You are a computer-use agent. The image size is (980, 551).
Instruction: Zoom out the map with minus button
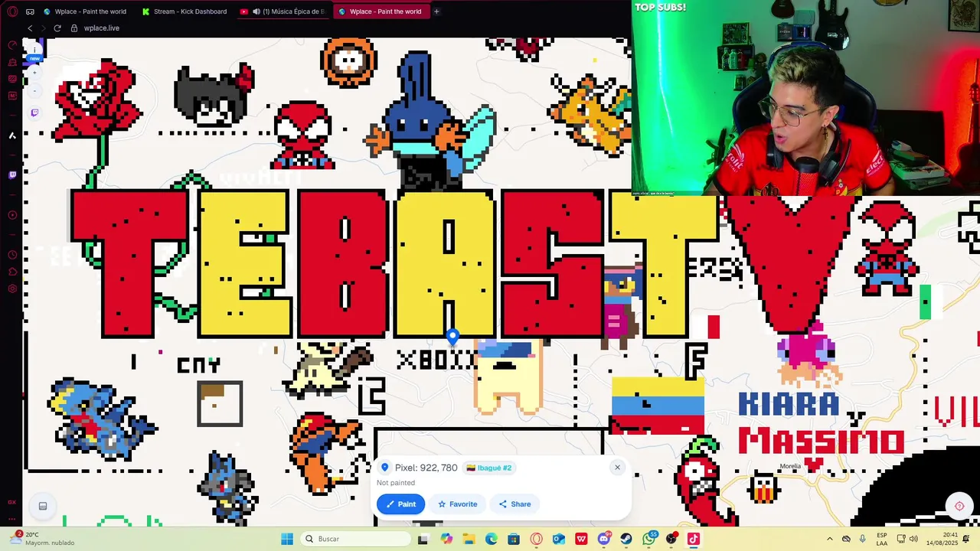(x=34, y=90)
